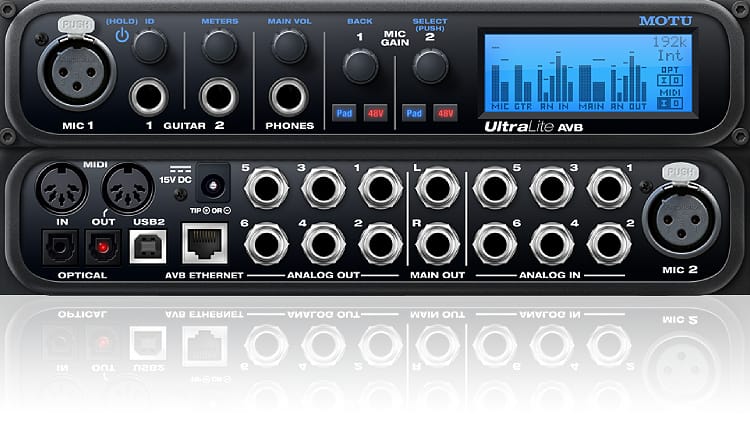The height and width of the screenshot is (422, 750).
Task: Click the Main Vol knob
Action: [289, 46]
